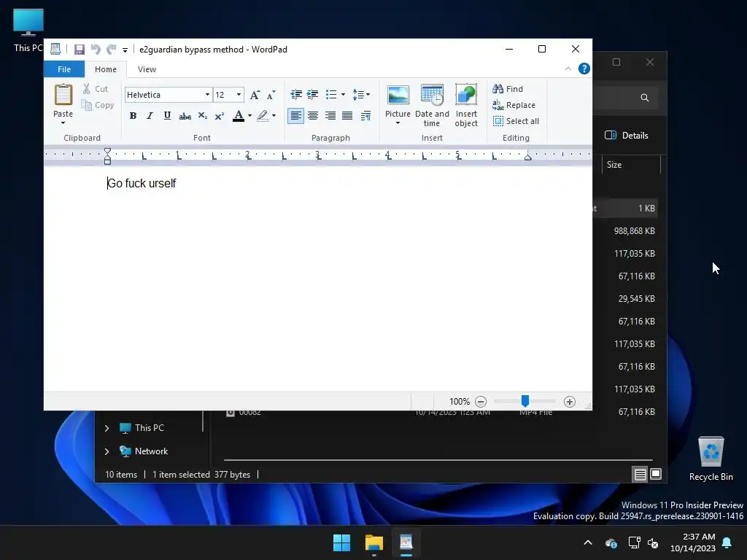
Task: Shrink the font size
Action: tap(271, 95)
